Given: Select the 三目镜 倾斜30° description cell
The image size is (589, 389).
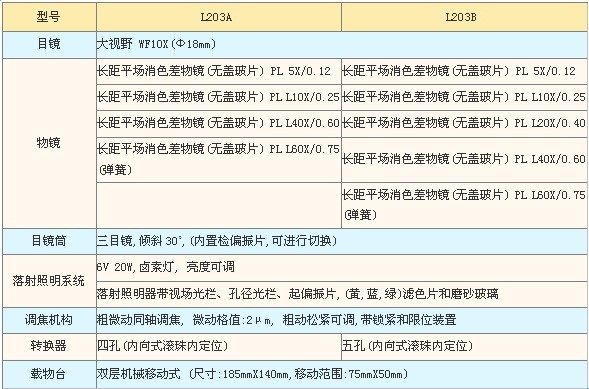Looking at the screenshot, I should tap(342, 241).
